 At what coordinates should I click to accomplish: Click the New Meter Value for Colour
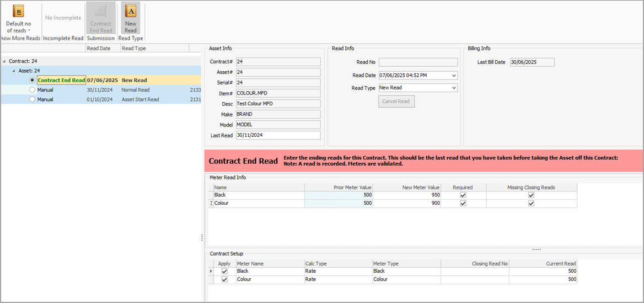point(407,204)
